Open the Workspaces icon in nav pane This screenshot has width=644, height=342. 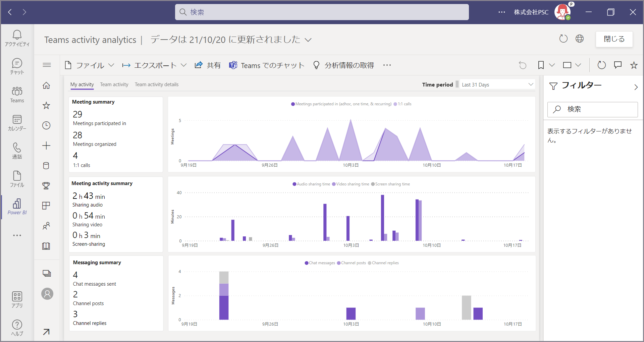47,273
